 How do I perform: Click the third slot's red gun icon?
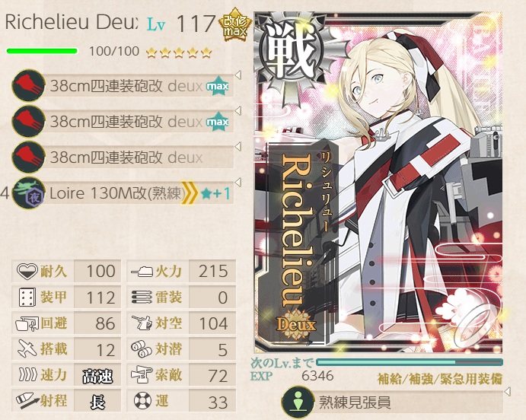click(x=28, y=157)
